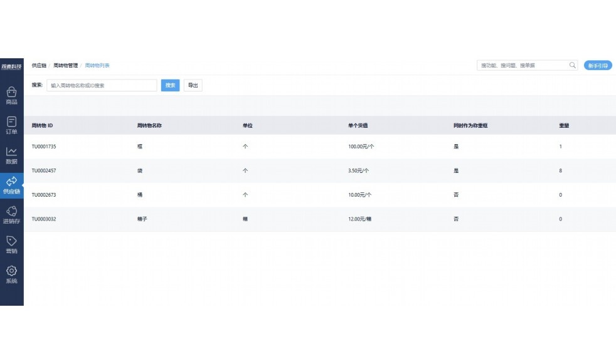616x364 pixels.
Task: Export data using the 导出 button
Action: pos(193,85)
